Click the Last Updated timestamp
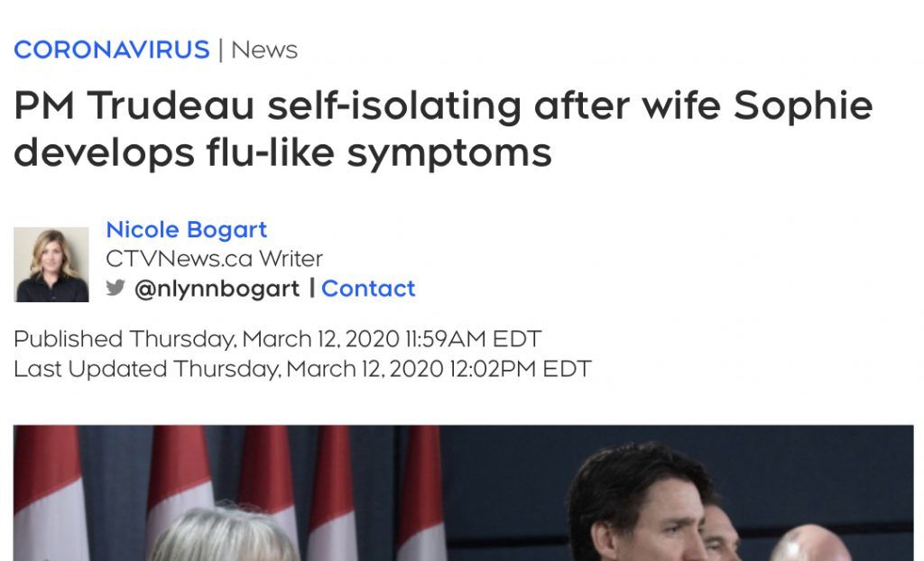 coord(302,369)
